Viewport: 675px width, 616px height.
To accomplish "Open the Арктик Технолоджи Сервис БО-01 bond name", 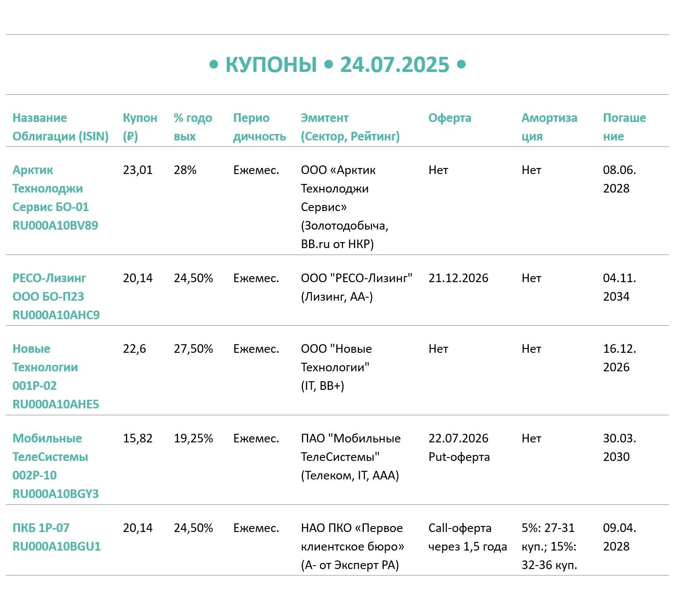I will [x=55, y=198].
